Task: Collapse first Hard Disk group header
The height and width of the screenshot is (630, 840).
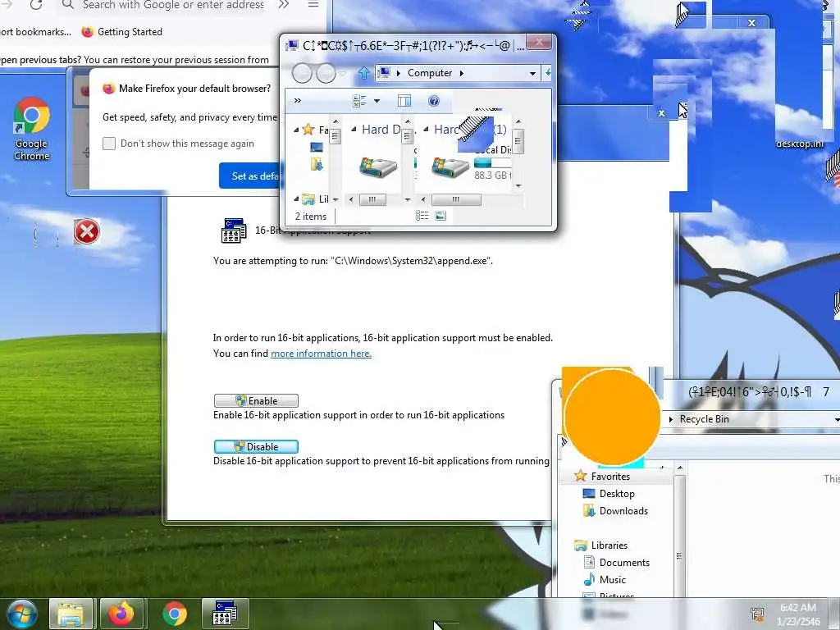Action: [x=354, y=129]
